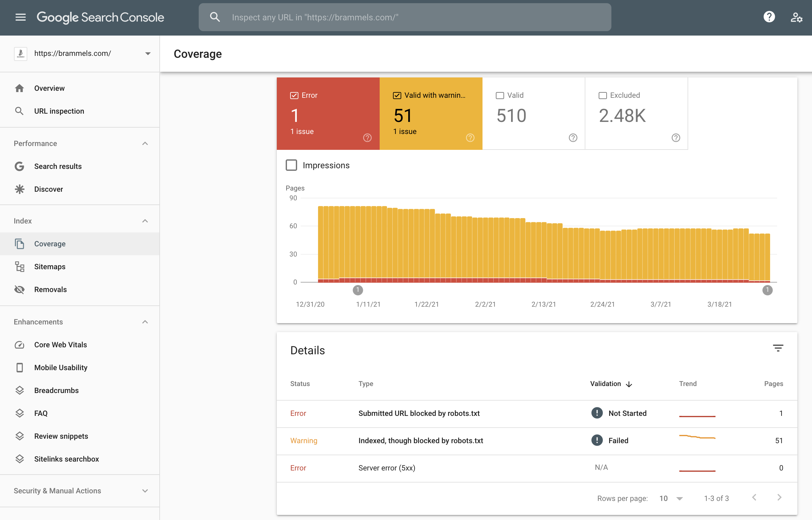
Task: Click the yellow Valid with warnings card
Action: pyautogui.click(x=431, y=113)
